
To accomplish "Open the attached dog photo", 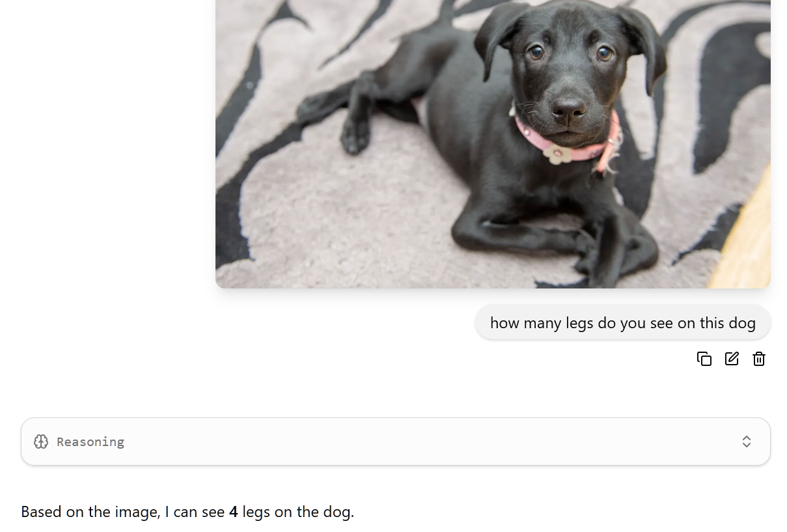I will (x=493, y=144).
